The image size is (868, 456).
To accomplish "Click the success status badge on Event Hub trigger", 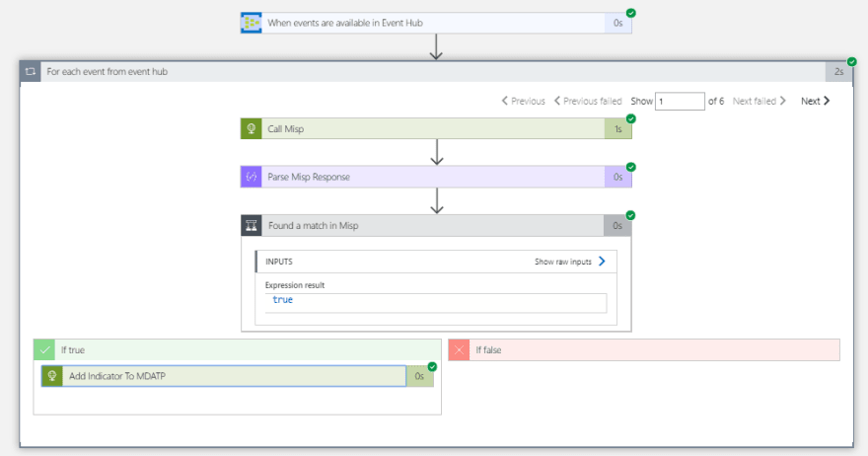I will (631, 13).
